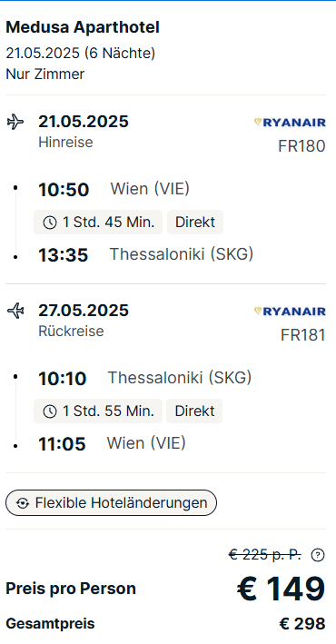336x644 pixels.
Task: Click flight number FR180
Action: click(301, 146)
